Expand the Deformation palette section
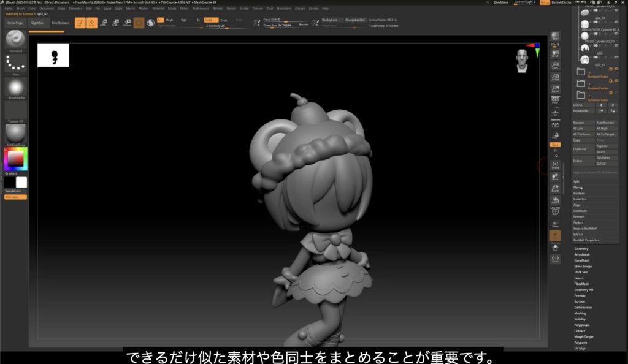Screen dimensions: 628x364 coord(583,308)
